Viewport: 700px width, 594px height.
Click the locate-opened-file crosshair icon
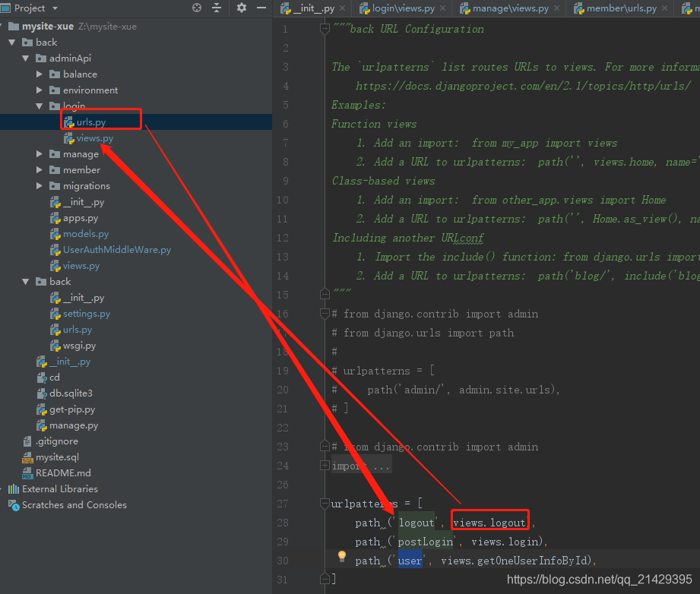pos(196,8)
